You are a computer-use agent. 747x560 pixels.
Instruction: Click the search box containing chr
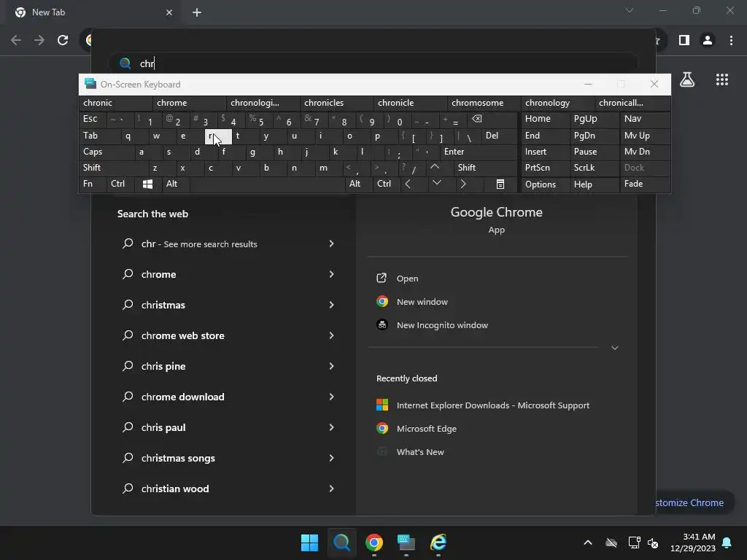(x=373, y=63)
